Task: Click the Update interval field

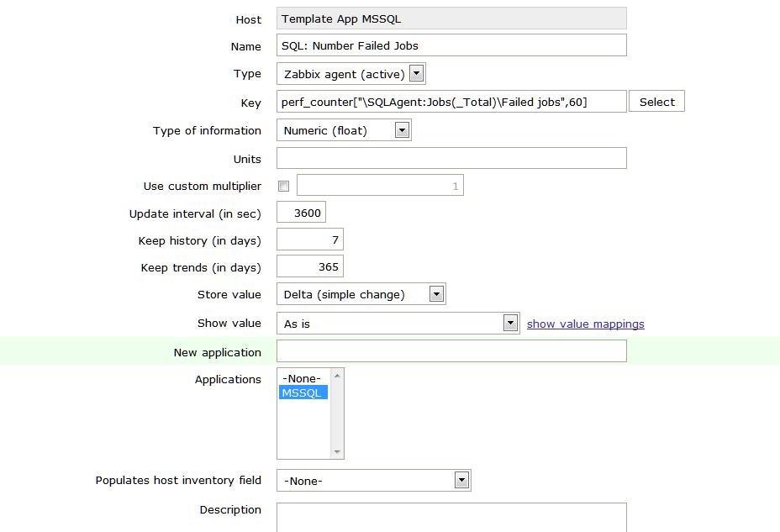Action: click(x=301, y=213)
